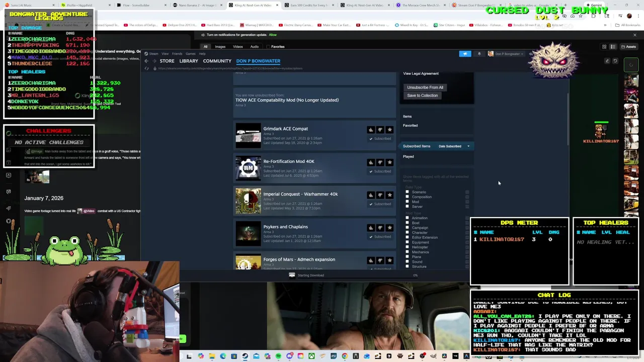Select the Images tab in Kling page
The width and height of the screenshot is (644, 362).
pos(220,47)
